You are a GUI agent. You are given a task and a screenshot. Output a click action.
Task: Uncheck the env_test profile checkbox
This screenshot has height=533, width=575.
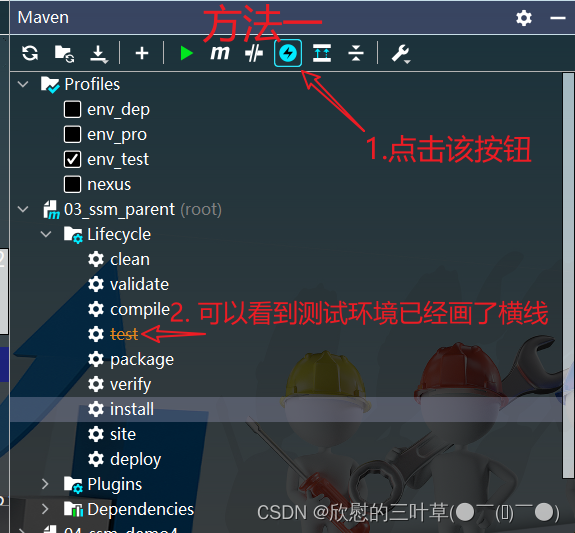pos(72,159)
